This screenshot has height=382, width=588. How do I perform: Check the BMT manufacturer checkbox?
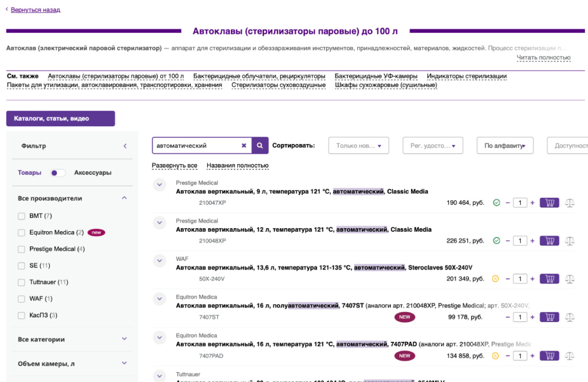(x=21, y=216)
